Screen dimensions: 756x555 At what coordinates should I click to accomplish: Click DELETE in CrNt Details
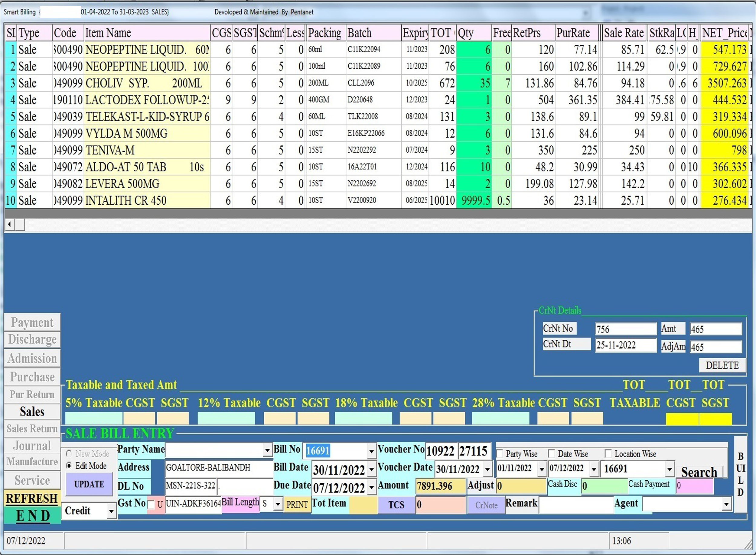point(722,365)
